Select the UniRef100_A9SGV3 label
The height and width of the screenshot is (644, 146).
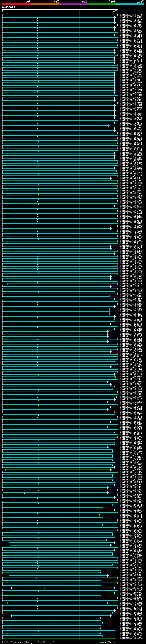coord(131,75)
